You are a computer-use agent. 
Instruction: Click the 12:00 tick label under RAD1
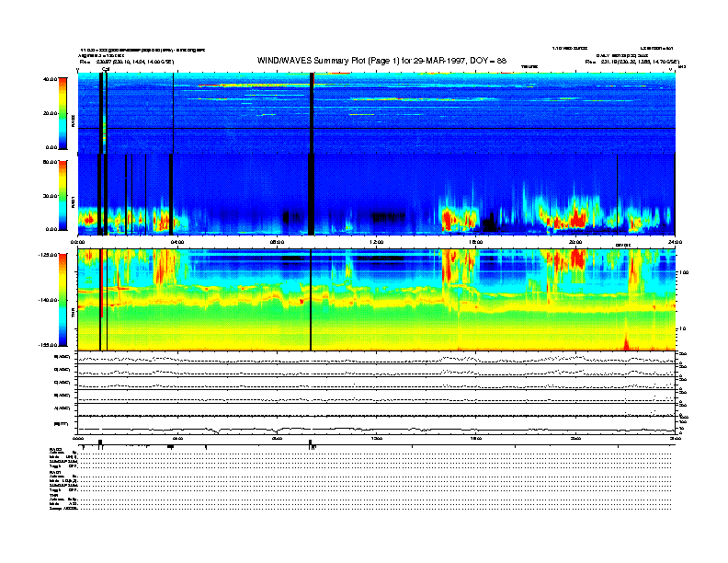[377, 242]
